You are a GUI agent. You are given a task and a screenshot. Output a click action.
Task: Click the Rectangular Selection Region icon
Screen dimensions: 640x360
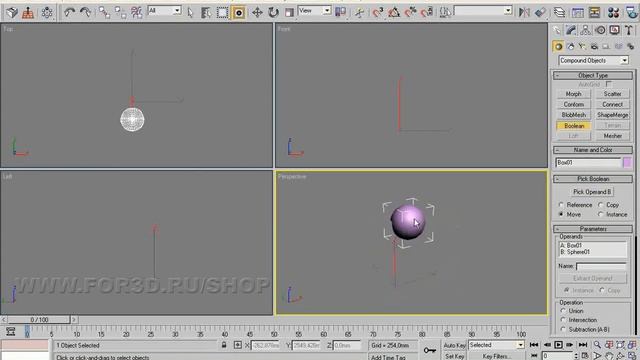[x=222, y=12]
